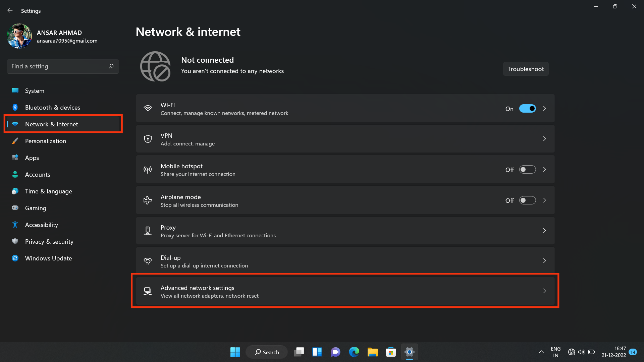The height and width of the screenshot is (362, 644).
Task: Open the Advanced network settings chevron
Action: coord(544,291)
